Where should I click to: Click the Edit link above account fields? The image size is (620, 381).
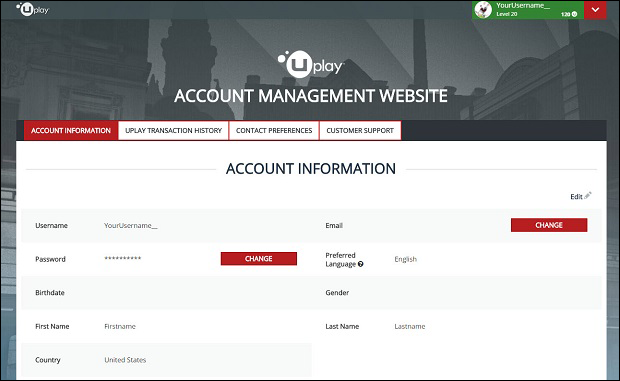(x=576, y=196)
